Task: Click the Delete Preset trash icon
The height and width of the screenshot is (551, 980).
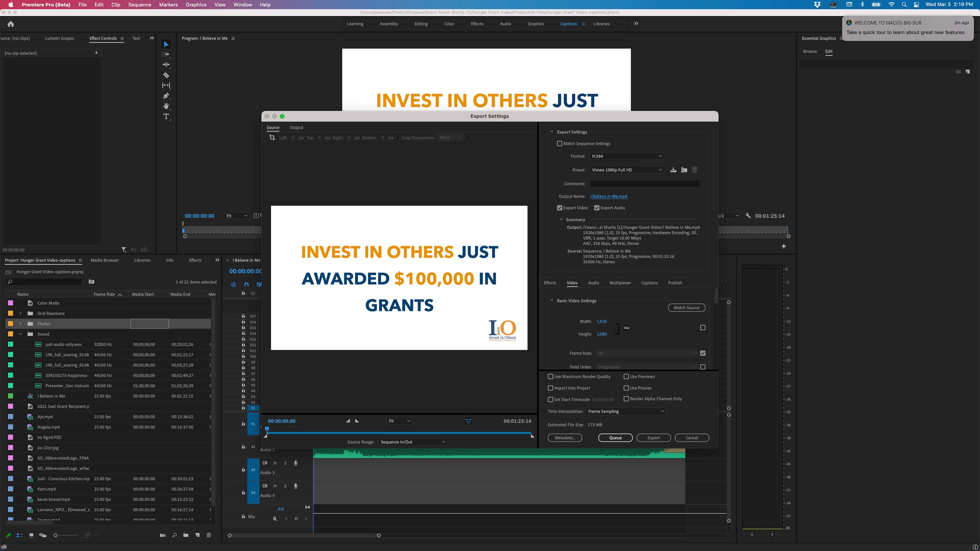Action: click(694, 170)
